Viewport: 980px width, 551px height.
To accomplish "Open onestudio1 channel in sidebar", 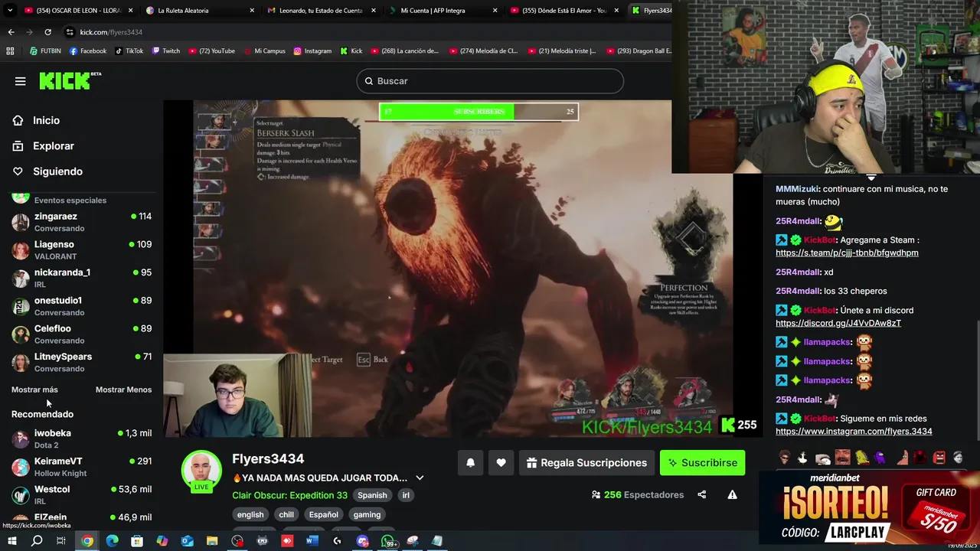I will tap(82, 306).
